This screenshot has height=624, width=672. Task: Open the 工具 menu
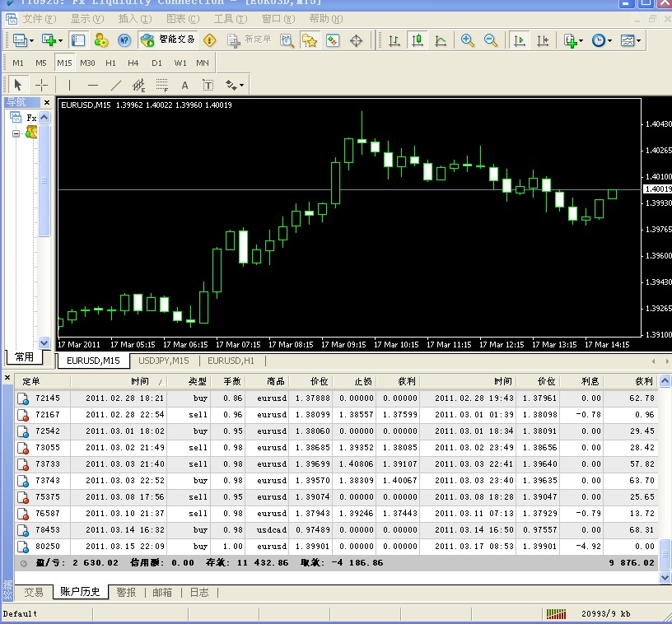coord(229,19)
